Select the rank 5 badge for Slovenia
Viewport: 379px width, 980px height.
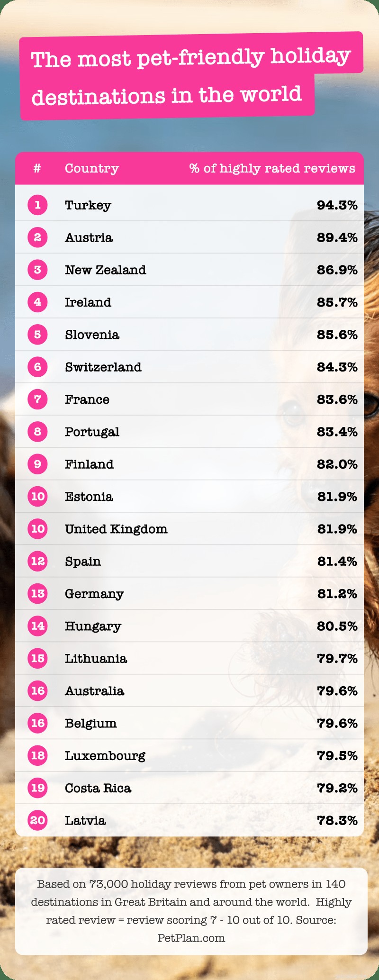click(x=37, y=335)
